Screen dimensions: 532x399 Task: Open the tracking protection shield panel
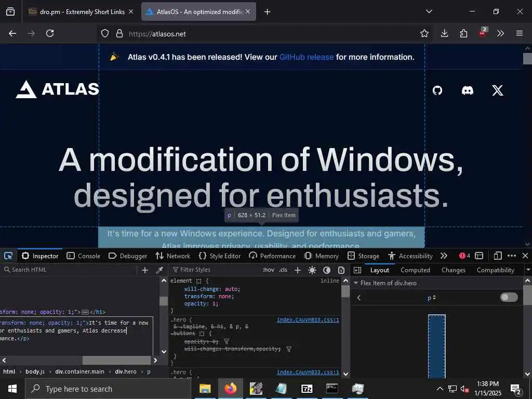(x=105, y=34)
